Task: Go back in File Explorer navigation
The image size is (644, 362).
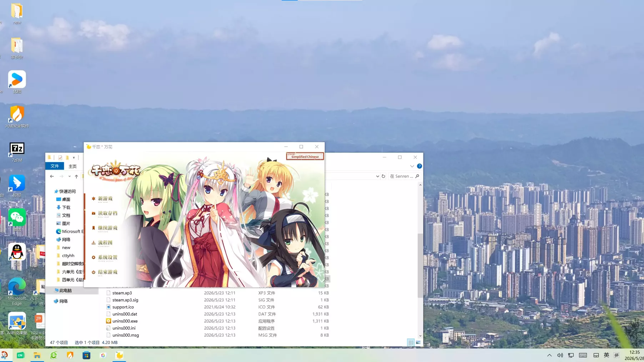Action: [x=52, y=176]
